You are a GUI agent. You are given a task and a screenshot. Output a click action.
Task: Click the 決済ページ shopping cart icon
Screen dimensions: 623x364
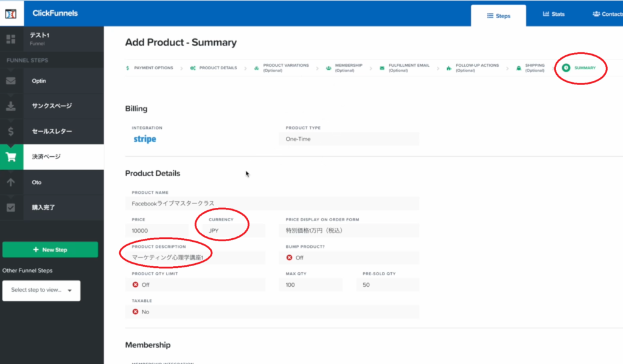[x=11, y=157]
